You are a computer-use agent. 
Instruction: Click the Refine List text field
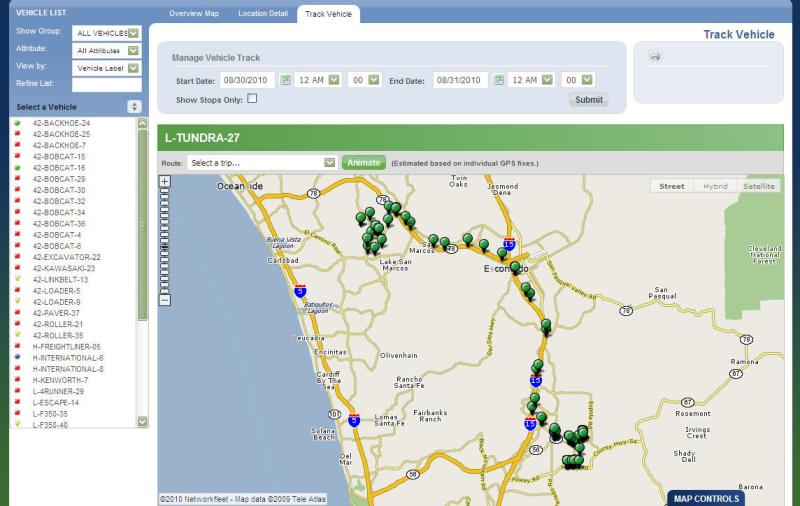pos(106,85)
